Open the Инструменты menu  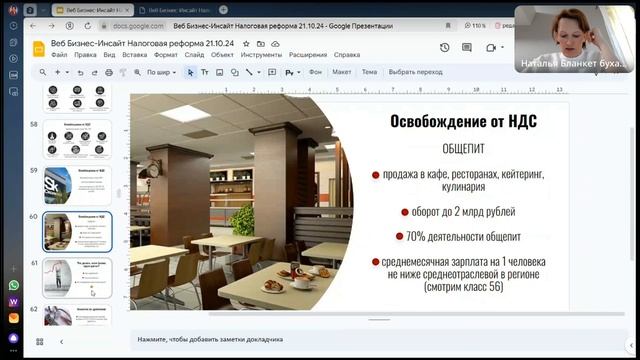point(261,55)
